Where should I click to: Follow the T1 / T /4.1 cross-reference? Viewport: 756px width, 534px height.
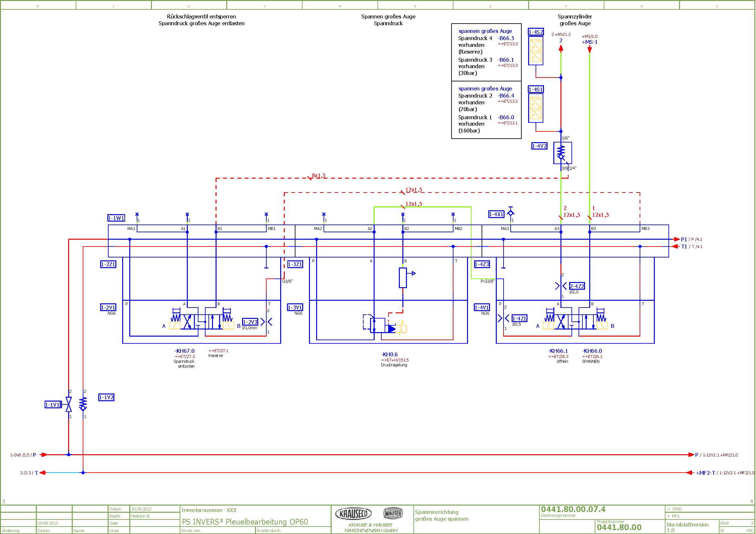click(x=691, y=246)
